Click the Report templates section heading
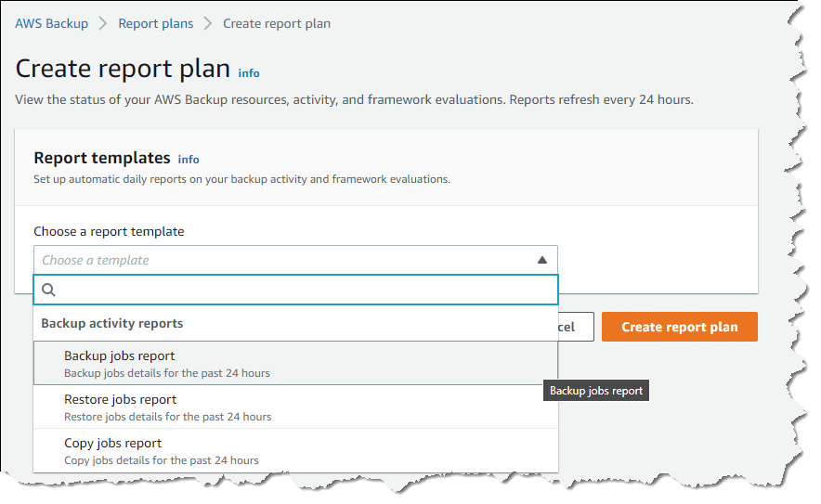This screenshot has width=821, height=504. pyautogui.click(x=102, y=158)
